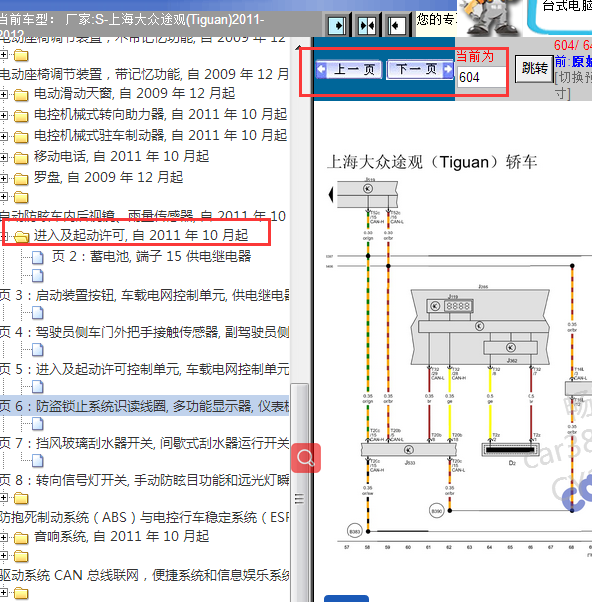Expand 移动电话 folder node

click(3, 157)
